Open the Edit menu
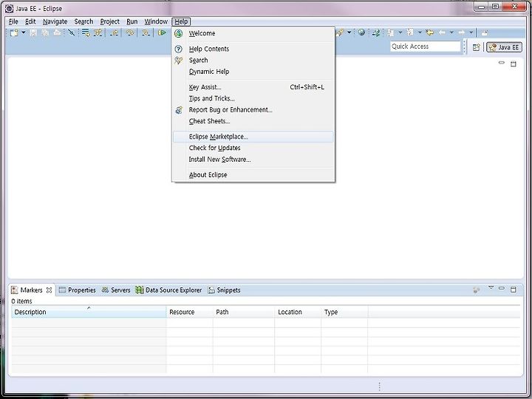The height and width of the screenshot is (399, 532). [30, 21]
